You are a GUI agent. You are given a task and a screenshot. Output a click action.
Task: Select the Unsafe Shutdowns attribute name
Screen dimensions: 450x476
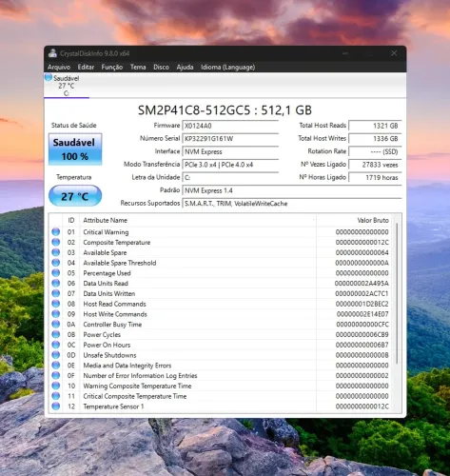point(109,355)
